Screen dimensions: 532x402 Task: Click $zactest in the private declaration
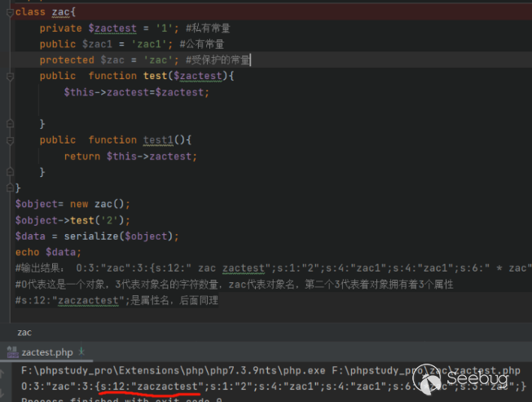point(112,29)
